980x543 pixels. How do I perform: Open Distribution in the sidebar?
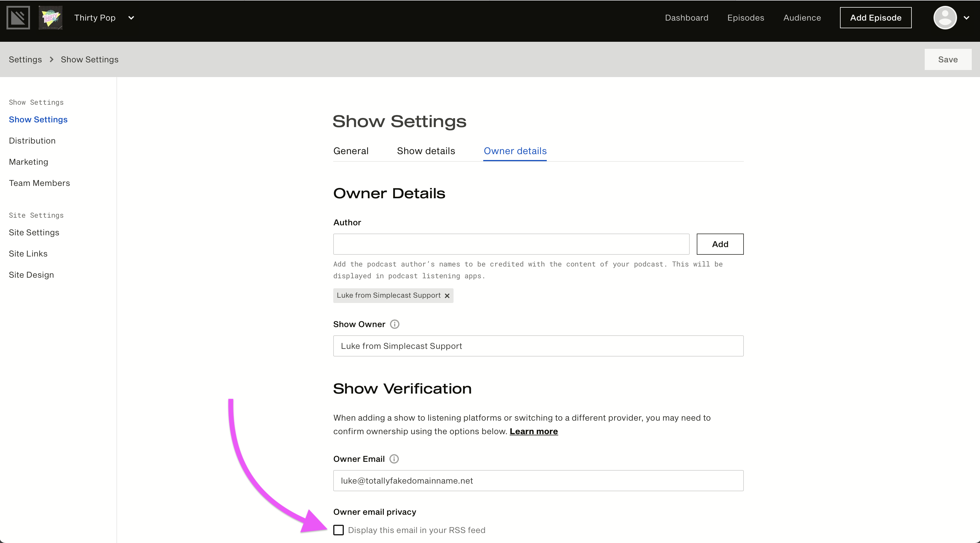32,141
